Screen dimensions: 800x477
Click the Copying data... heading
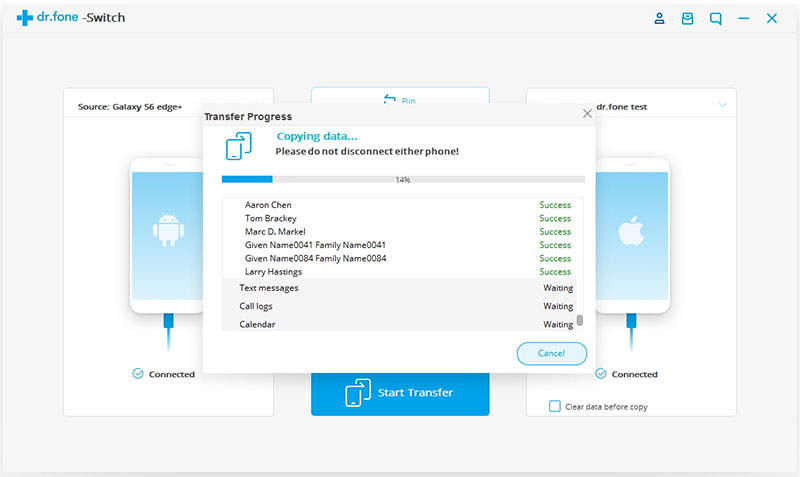(317, 136)
